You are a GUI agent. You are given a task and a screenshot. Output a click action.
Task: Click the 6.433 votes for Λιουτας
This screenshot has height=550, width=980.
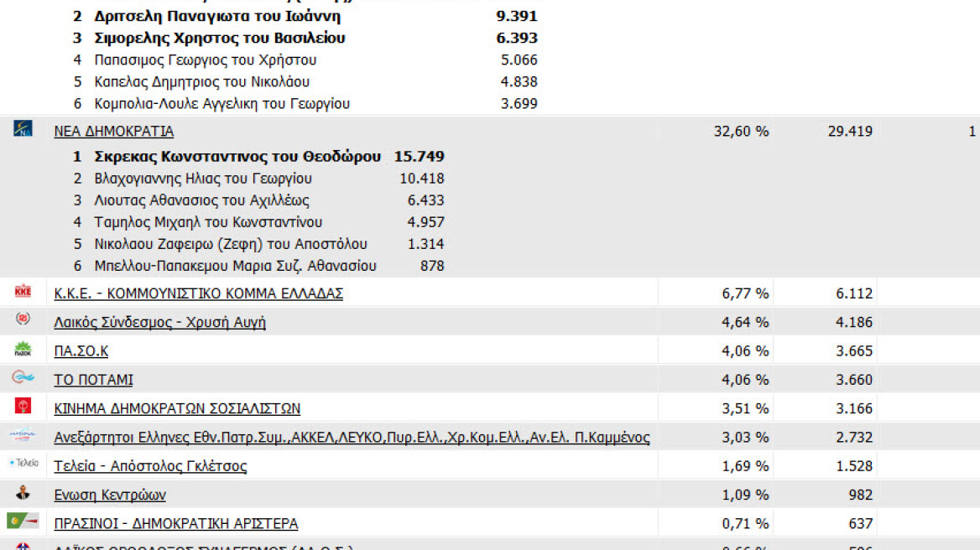pos(425,200)
